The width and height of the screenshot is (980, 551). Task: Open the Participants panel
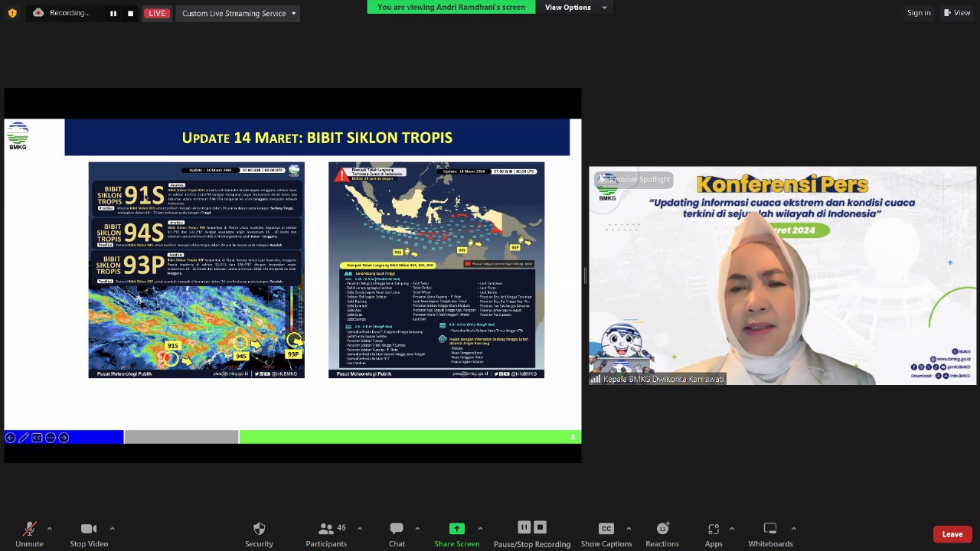[326, 529]
